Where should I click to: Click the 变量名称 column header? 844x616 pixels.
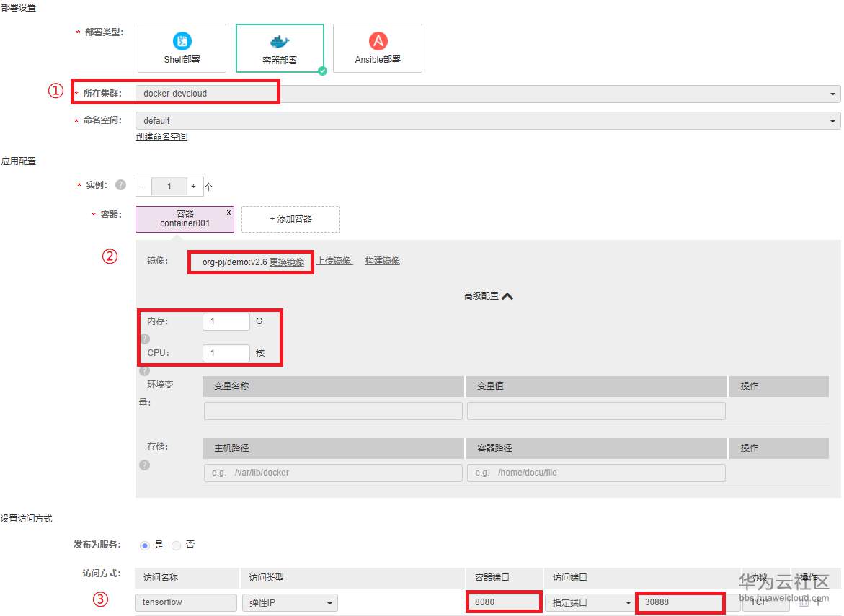[x=333, y=385]
